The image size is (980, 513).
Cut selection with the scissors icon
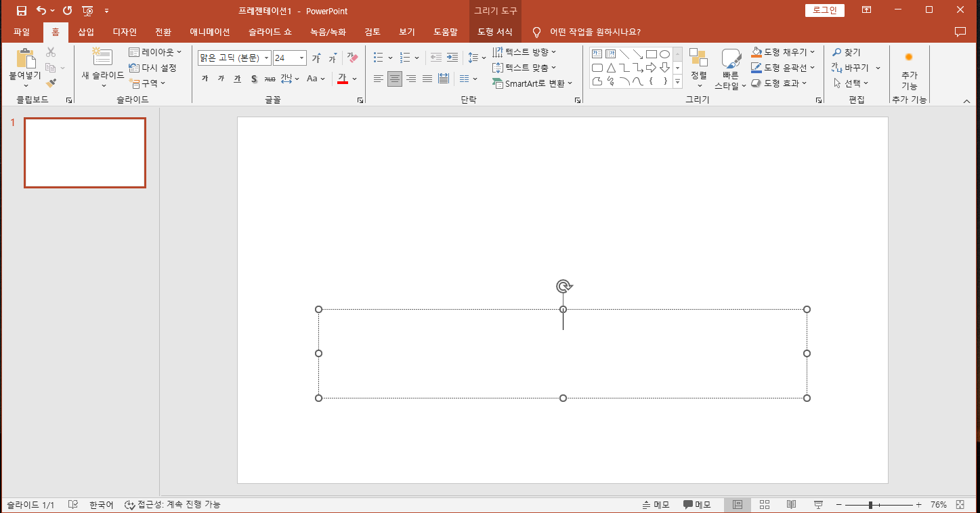[x=51, y=52]
